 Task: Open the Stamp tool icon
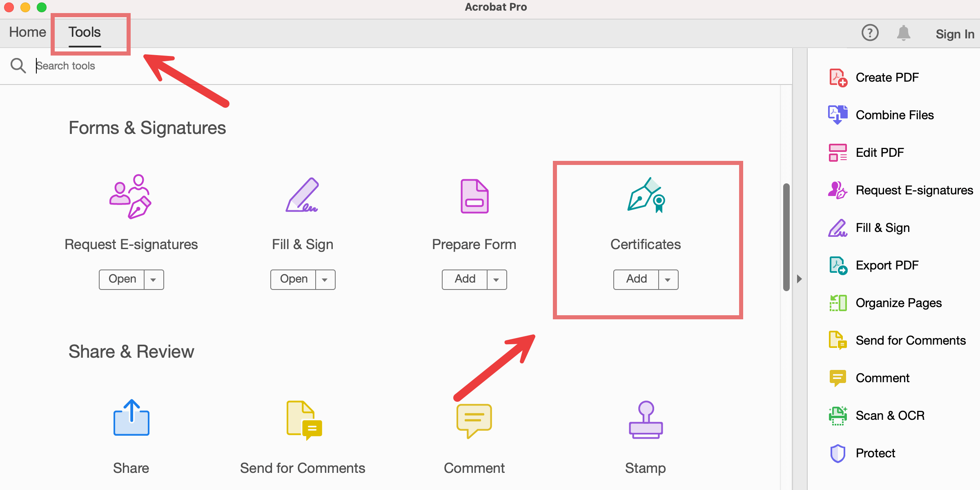pyautogui.click(x=645, y=421)
